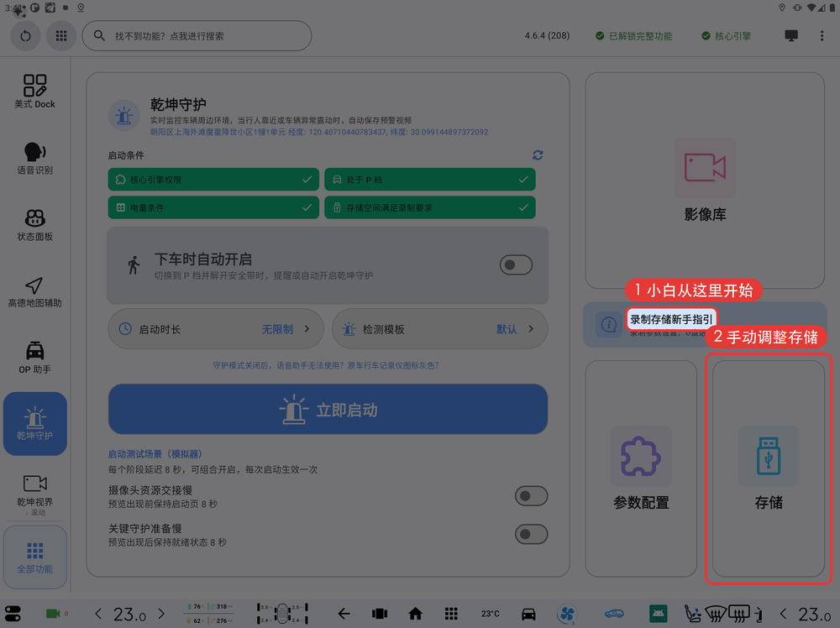Click the 核心引擎 status label
840x628 pixels.
[726, 36]
